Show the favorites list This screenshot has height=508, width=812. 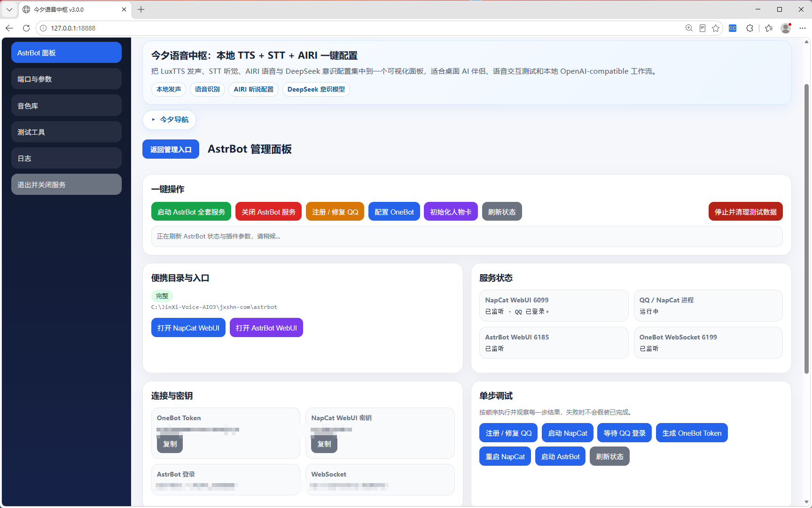coord(769,28)
